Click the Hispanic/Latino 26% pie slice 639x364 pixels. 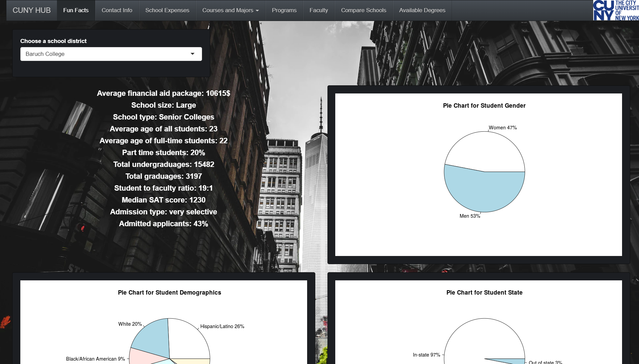[x=188, y=339]
